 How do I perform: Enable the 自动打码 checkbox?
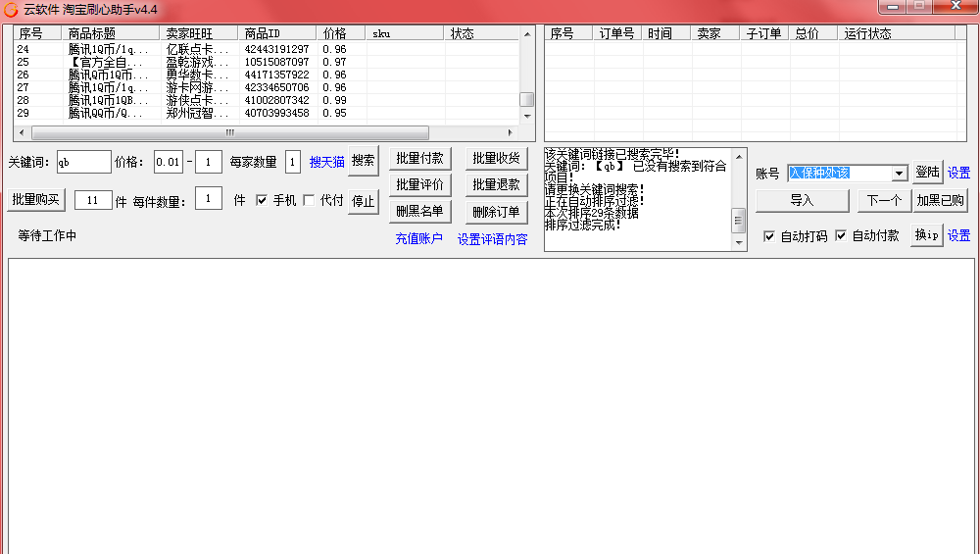[768, 235]
